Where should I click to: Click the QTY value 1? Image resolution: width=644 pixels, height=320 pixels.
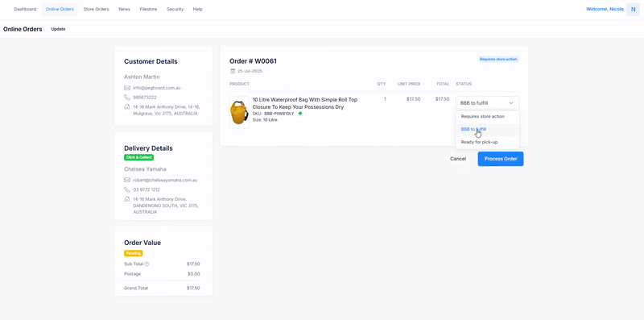point(385,99)
